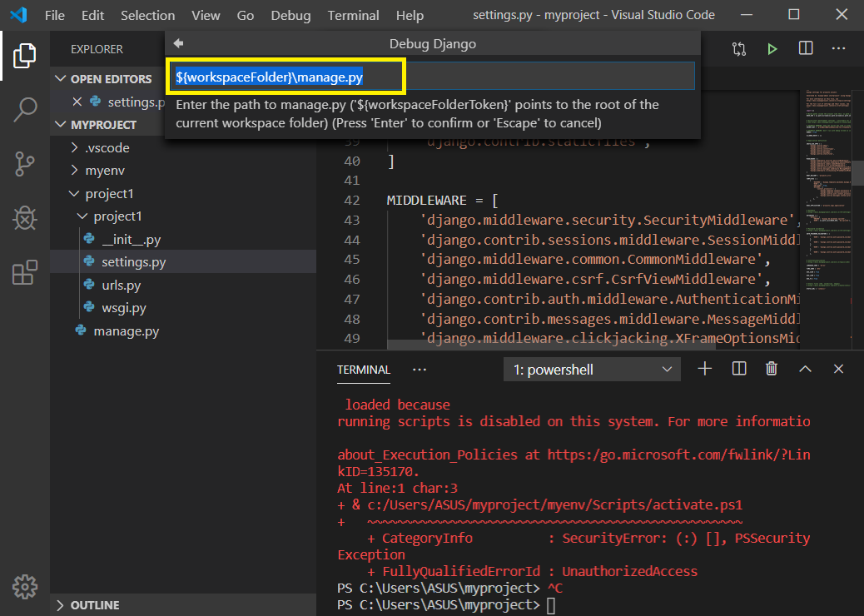Split the editor with split icon
The width and height of the screenshot is (864, 616).
(x=805, y=48)
